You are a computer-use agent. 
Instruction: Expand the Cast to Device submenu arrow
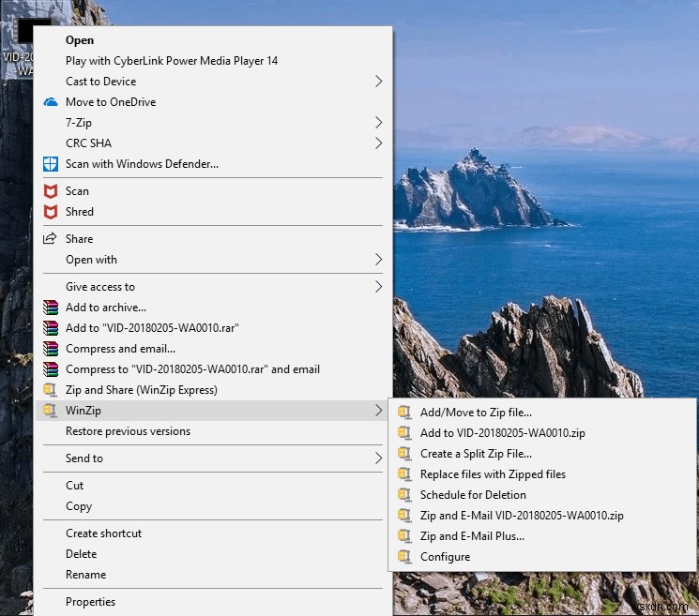378,81
